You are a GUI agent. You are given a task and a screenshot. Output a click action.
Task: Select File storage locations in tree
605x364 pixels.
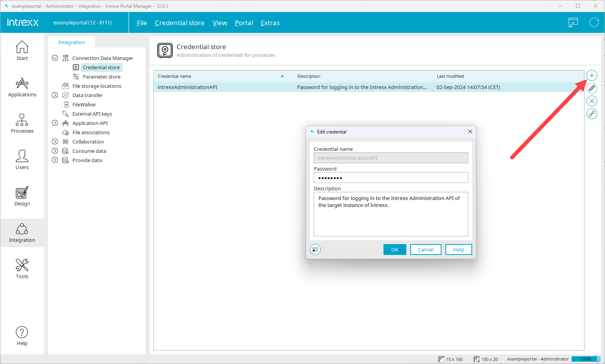tap(97, 86)
